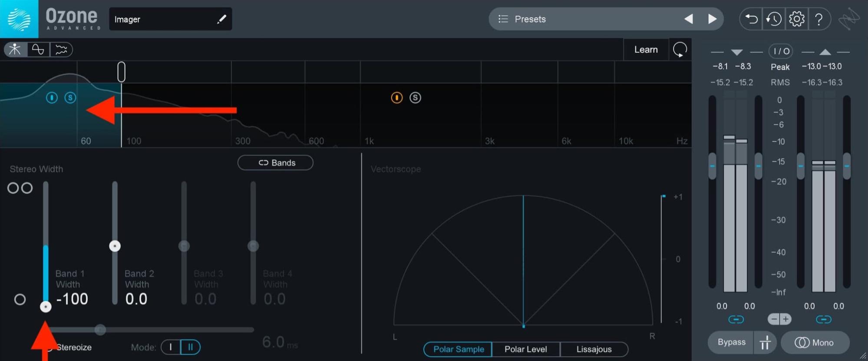Click the minus/plus meter scale button
Image resolution: width=868 pixels, height=361 pixels.
(x=779, y=319)
